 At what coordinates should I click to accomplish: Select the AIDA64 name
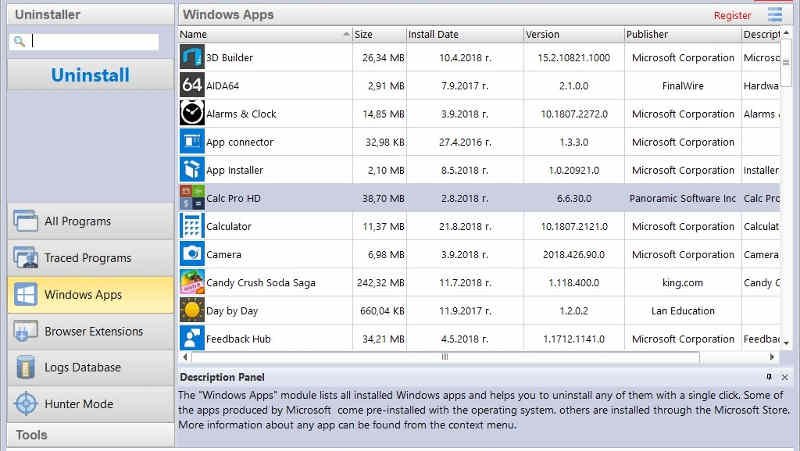222,86
